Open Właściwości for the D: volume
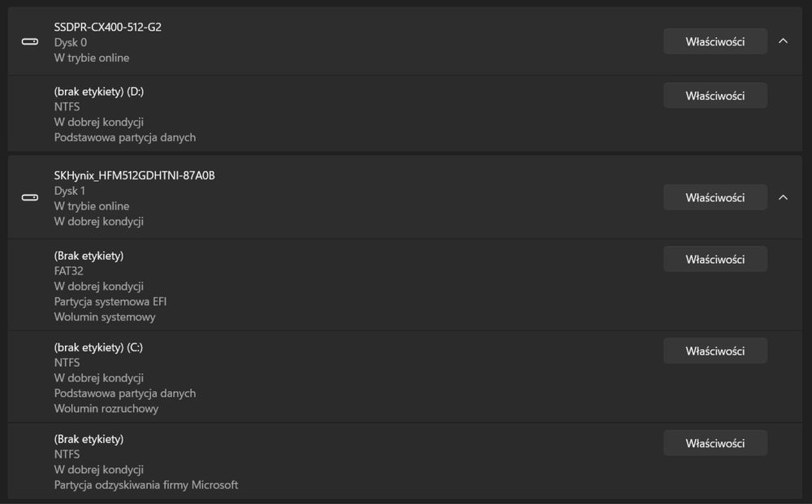The height and width of the screenshot is (504, 812). point(715,96)
